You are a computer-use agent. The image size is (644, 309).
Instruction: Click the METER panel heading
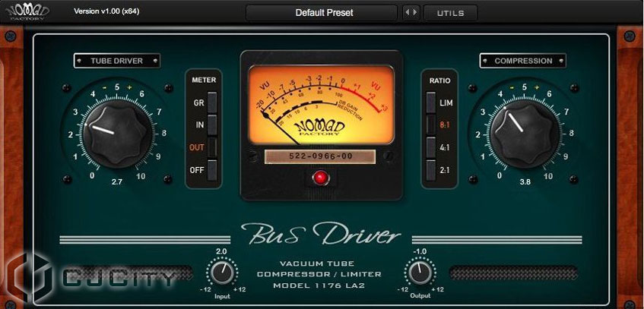point(204,80)
